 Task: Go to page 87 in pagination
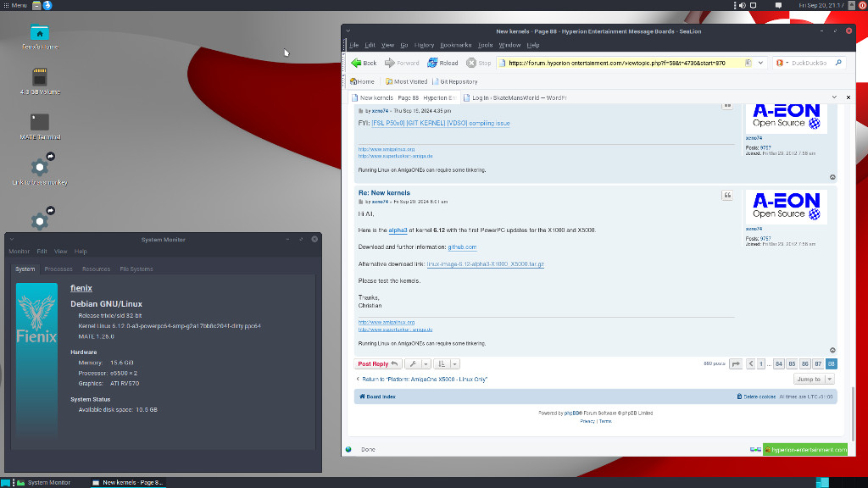coord(818,364)
